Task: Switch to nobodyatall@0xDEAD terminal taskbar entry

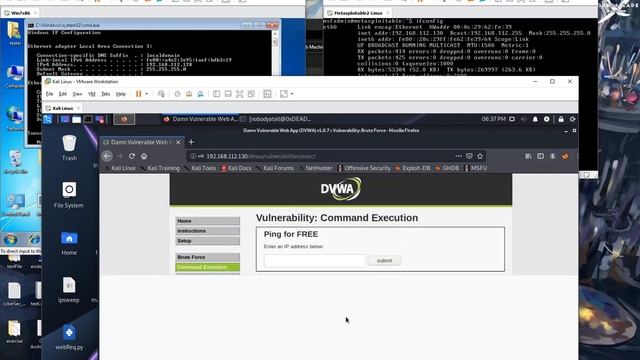Action: pyautogui.click(x=276, y=119)
